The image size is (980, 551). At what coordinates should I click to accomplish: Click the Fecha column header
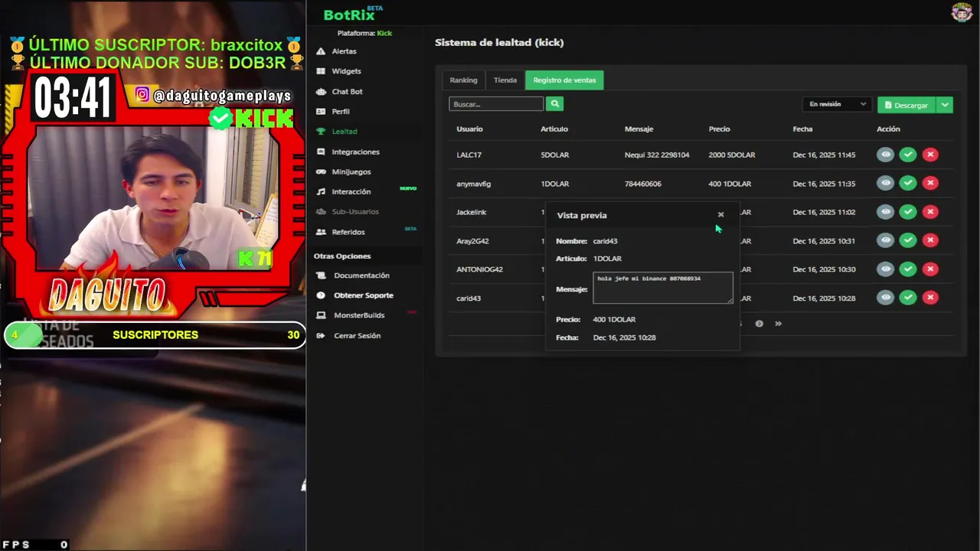[802, 129]
